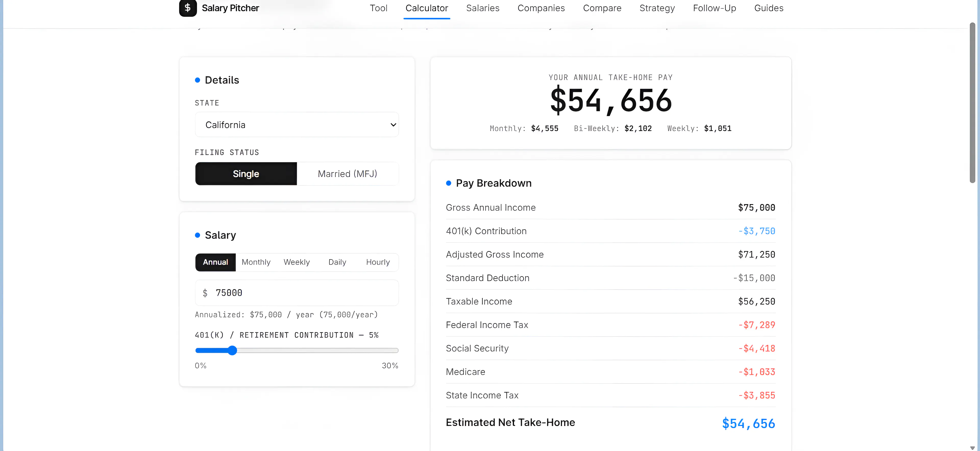Click the Estimated Net Take-Home label
Image resolution: width=980 pixels, height=451 pixels.
[x=510, y=422]
